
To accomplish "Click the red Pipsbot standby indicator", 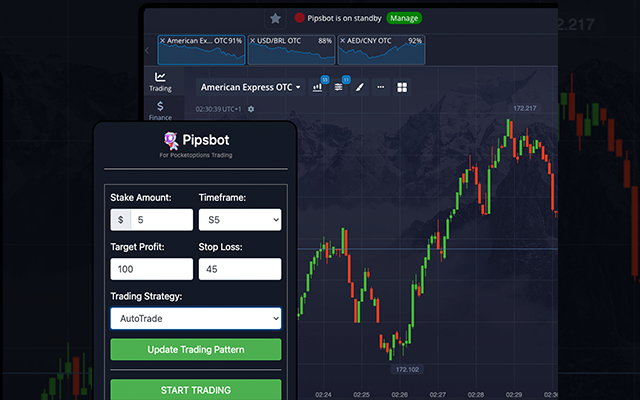I will coord(300,18).
